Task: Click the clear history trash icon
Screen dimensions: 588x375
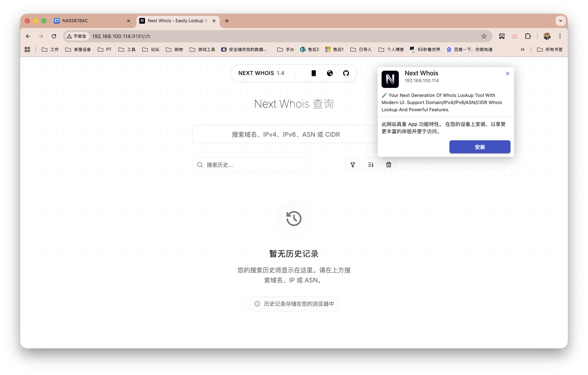Action: [x=388, y=165]
